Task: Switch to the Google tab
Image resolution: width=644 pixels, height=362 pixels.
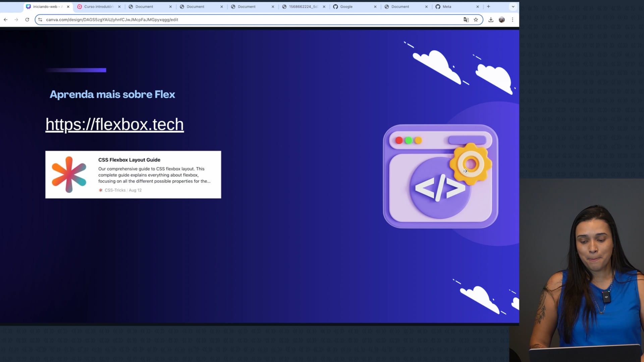Action: (346, 7)
